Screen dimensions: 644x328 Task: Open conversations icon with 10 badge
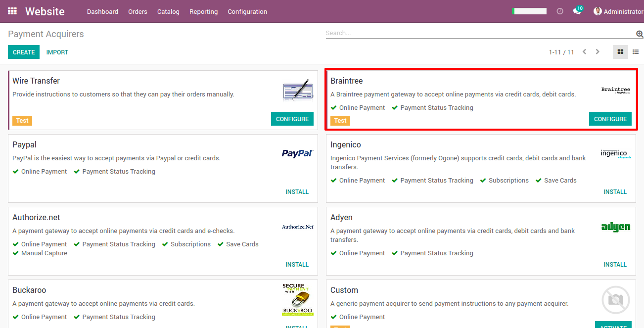(577, 11)
